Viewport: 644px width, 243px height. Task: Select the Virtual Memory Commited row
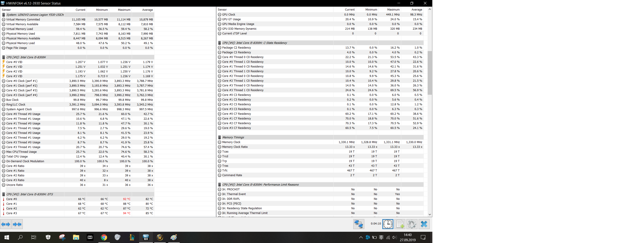(x=78, y=20)
